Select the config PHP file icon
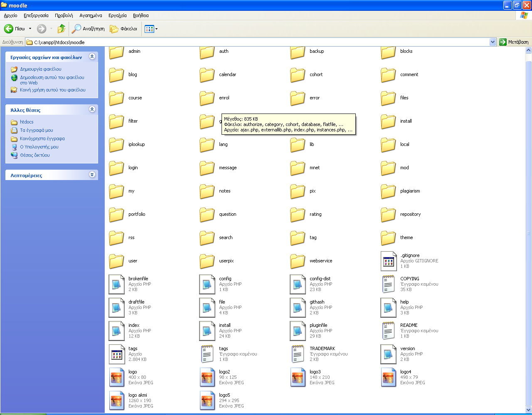Screen dimensions: 532x415 click(x=207, y=284)
